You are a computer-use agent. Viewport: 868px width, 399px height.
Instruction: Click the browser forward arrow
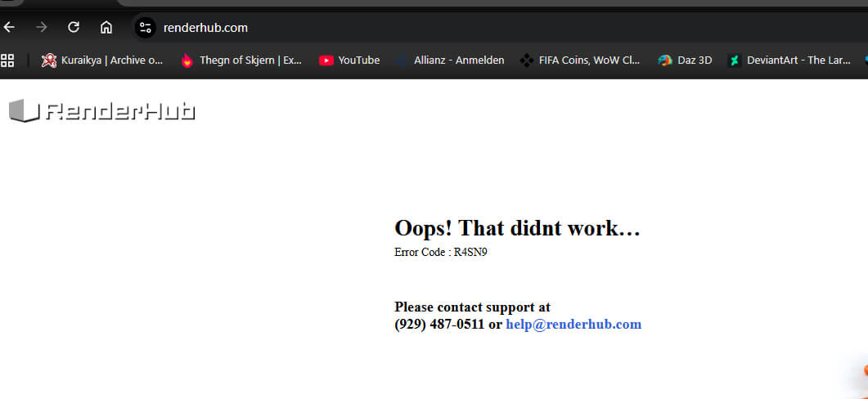(42, 27)
